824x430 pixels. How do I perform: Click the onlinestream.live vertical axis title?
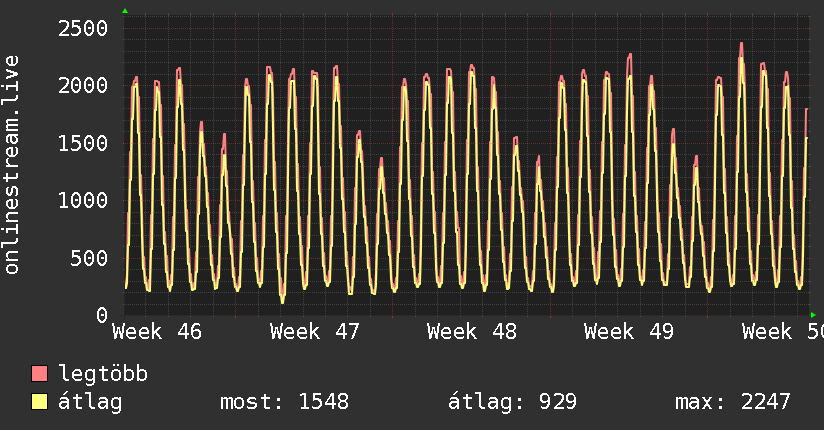11,165
